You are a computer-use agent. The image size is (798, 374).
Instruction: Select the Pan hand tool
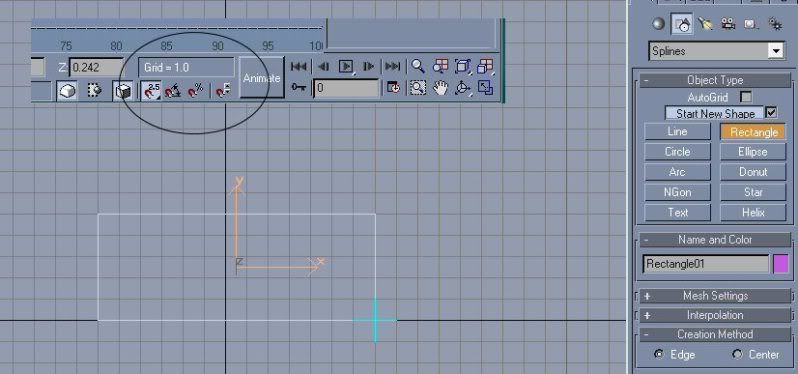click(440, 88)
